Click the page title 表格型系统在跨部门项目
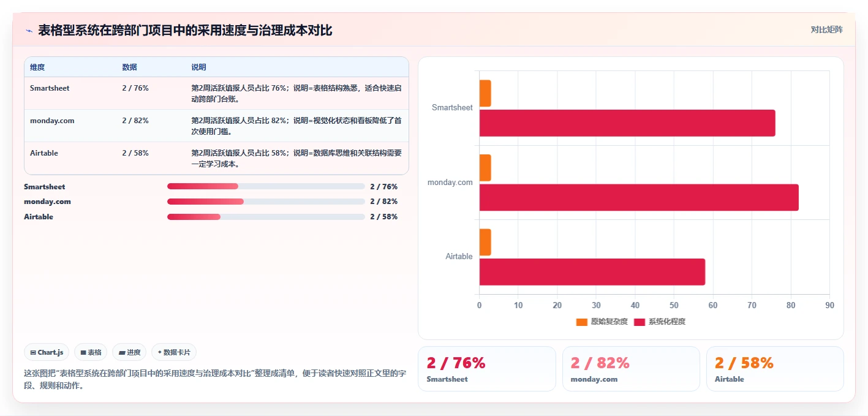 coord(185,31)
